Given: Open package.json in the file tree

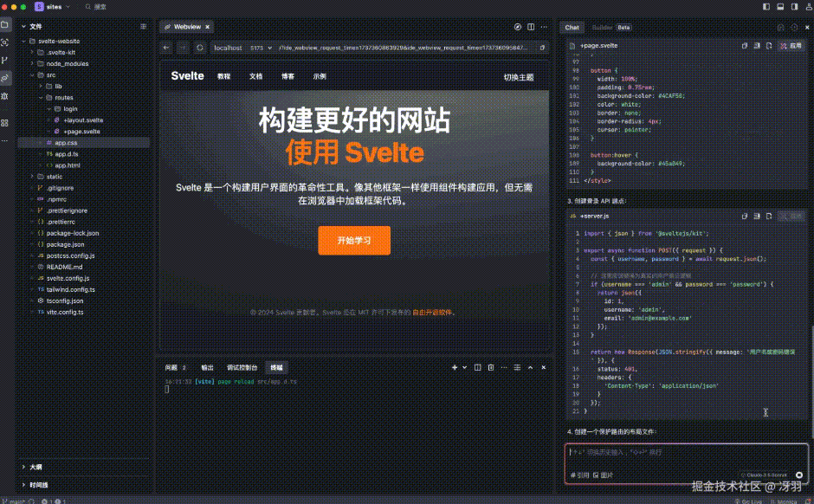Looking at the screenshot, I should (x=66, y=244).
